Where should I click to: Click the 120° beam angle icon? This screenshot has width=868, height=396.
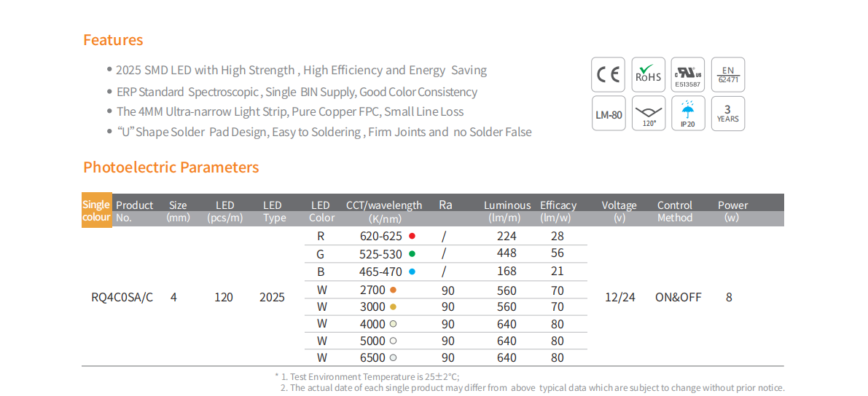648,114
